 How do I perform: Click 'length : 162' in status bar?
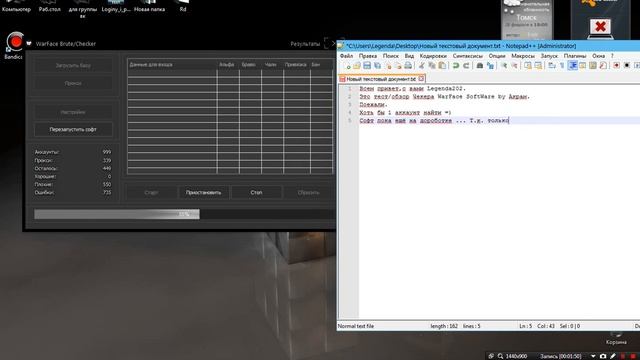[444, 326]
